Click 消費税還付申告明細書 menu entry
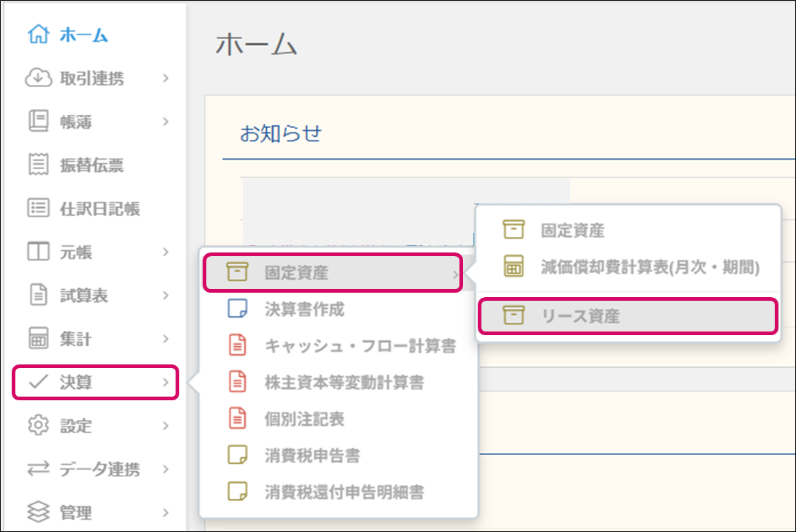The width and height of the screenshot is (796, 532). pyautogui.click(x=344, y=491)
